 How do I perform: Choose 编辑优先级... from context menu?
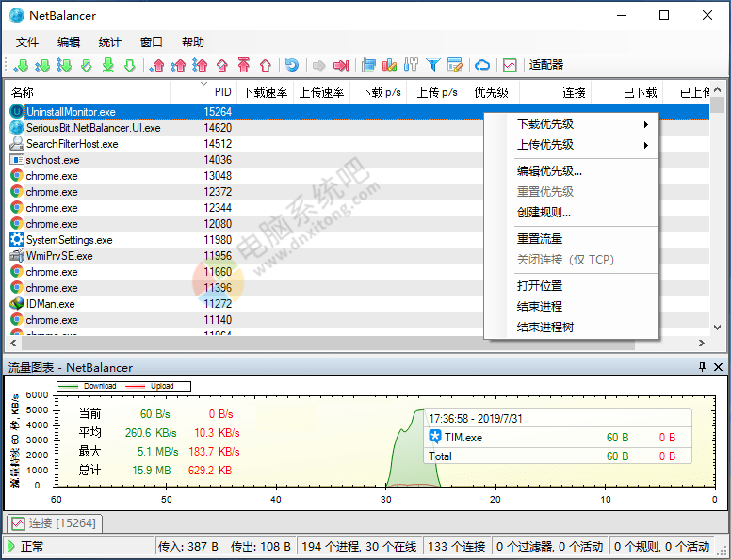[571, 171]
